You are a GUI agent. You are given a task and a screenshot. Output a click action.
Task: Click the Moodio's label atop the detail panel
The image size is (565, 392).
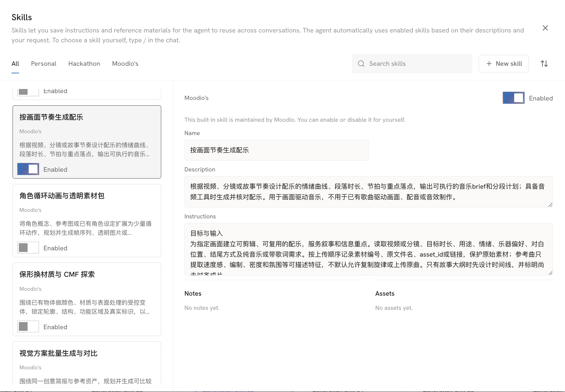tap(196, 98)
